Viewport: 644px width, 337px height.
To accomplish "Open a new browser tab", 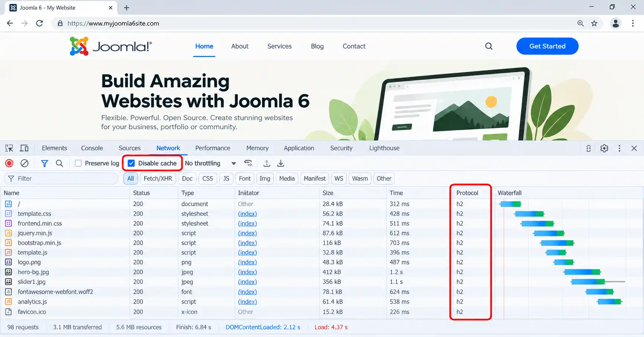I will tap(127, 8).
